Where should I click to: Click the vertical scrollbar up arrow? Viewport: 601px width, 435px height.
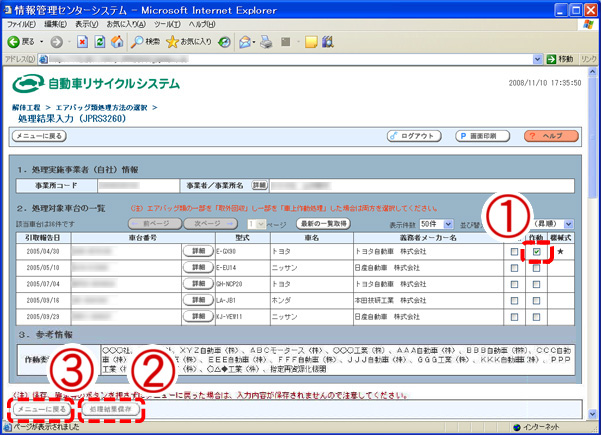point(593,72)
